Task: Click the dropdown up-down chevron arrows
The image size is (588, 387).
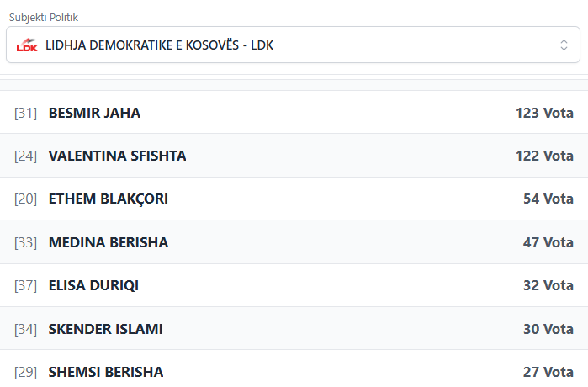Action: pos(564,45)
